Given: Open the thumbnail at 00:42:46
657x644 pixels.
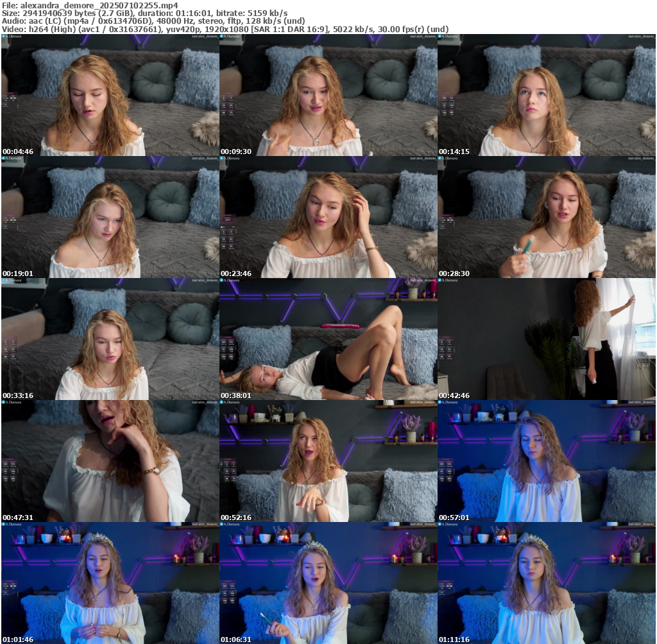Looking at the screenshot, I should click(x=547, y=339).
